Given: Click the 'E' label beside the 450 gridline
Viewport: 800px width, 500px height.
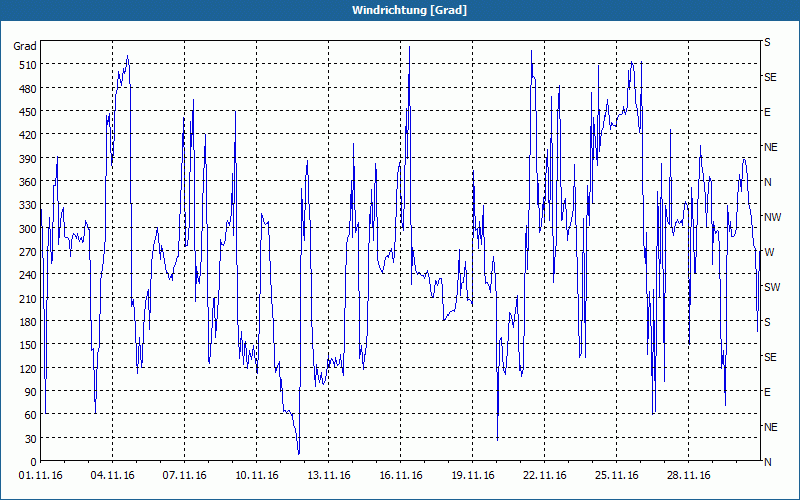Looking at the screenshot, I should coord(767,112).
